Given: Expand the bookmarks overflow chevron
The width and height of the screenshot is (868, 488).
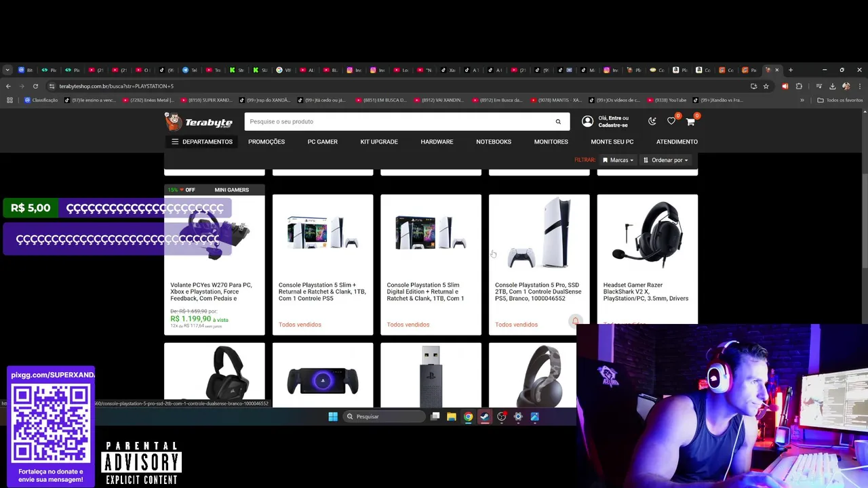Looking at the screenshot, I should (x=802, y=100).
